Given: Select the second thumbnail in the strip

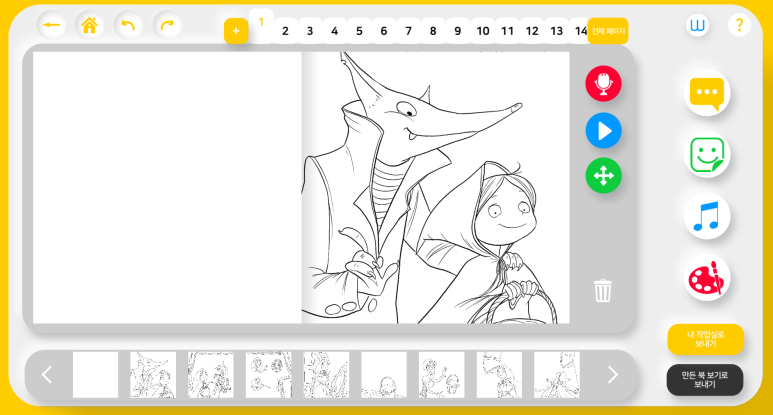Looking at the screenshot, I should tap(153, 375).
